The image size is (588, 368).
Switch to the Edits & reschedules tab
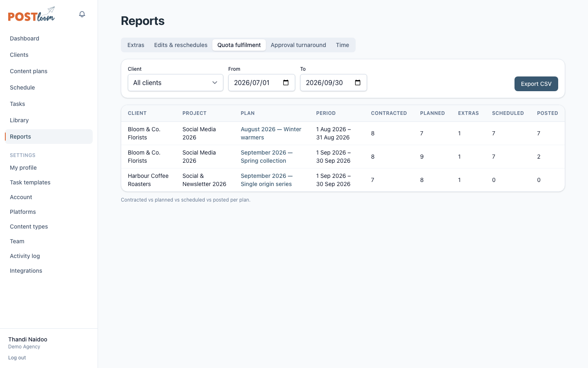181,45
